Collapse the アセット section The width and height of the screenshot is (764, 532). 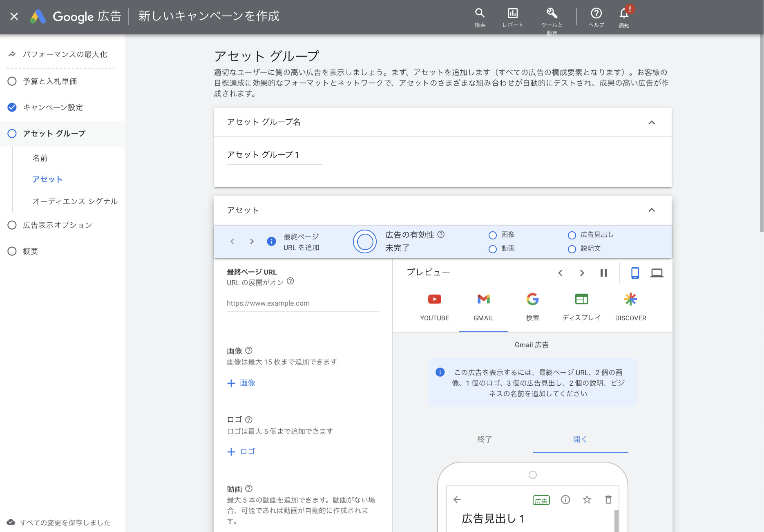point(652,210)
